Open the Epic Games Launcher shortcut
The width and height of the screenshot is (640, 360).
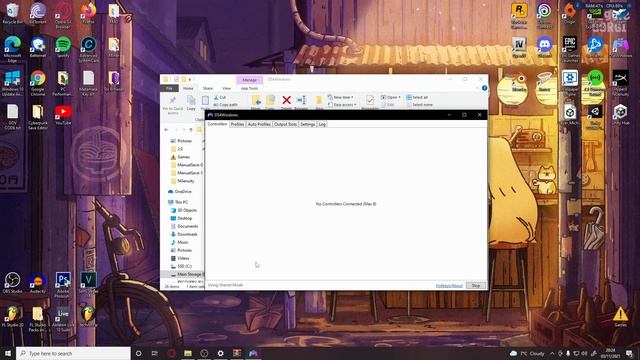570,49
